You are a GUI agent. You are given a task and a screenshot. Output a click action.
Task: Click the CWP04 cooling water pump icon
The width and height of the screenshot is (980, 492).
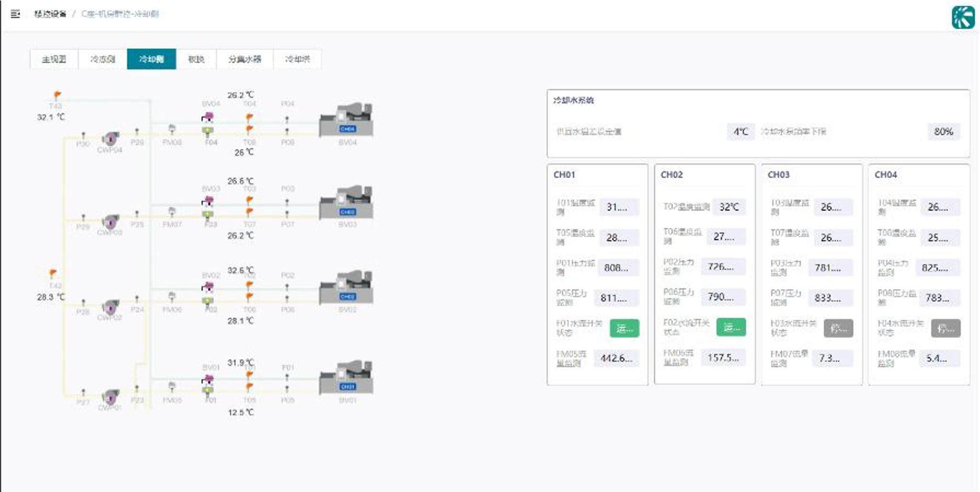[x=110, y=139]
